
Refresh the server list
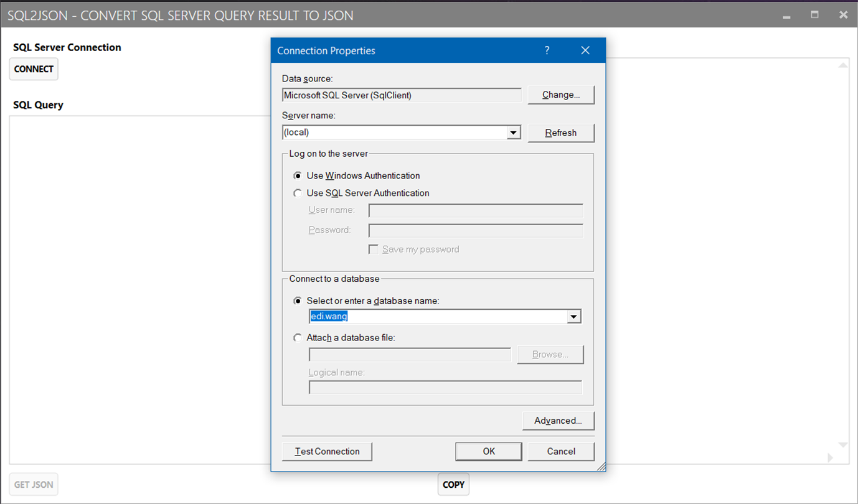(x=561, y=133)
